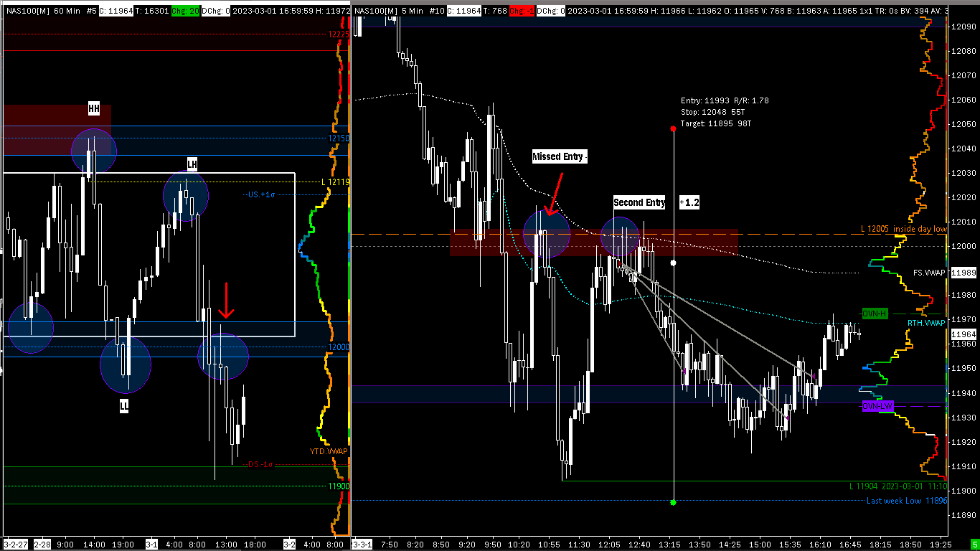
Task: Click the 16:45 time label on 5 Min axis
Action: coord(851,545)
